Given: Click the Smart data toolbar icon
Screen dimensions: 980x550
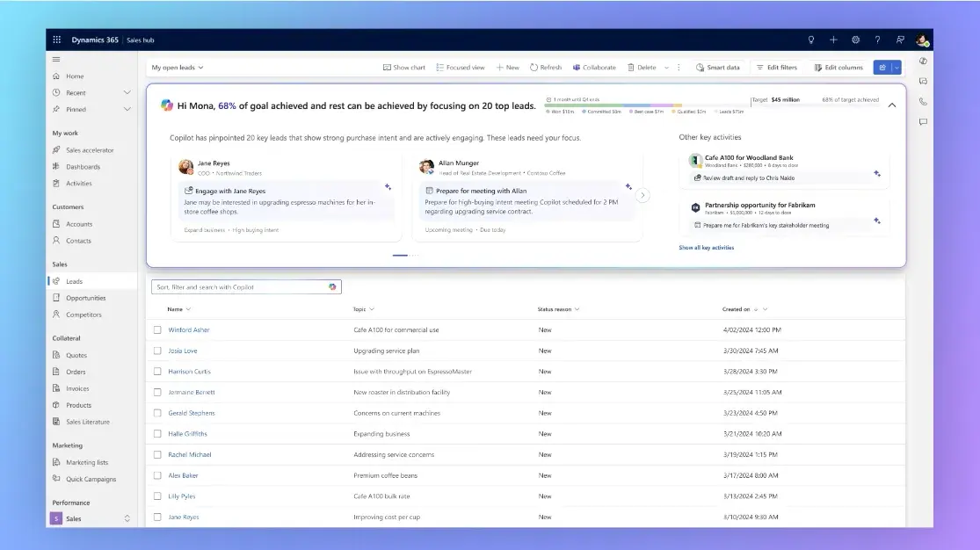Looking at the screenshot, I should pyautogui.click(x=717, y=67).
